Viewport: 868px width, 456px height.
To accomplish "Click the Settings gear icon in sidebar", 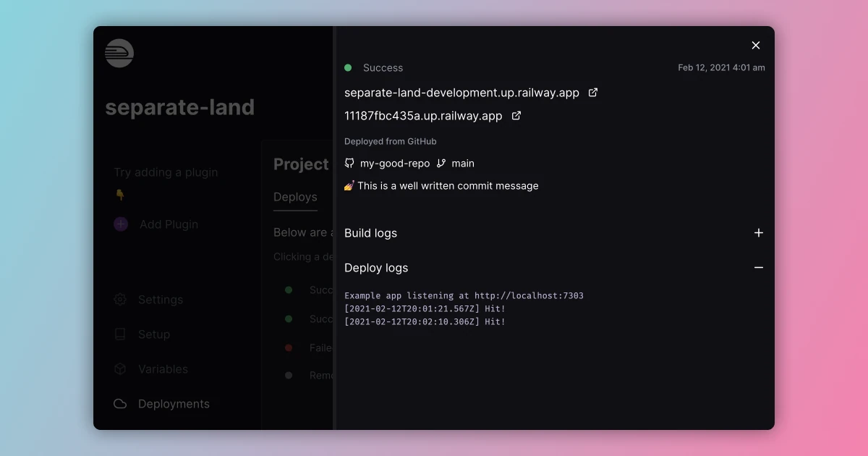I will click(120, 300).
